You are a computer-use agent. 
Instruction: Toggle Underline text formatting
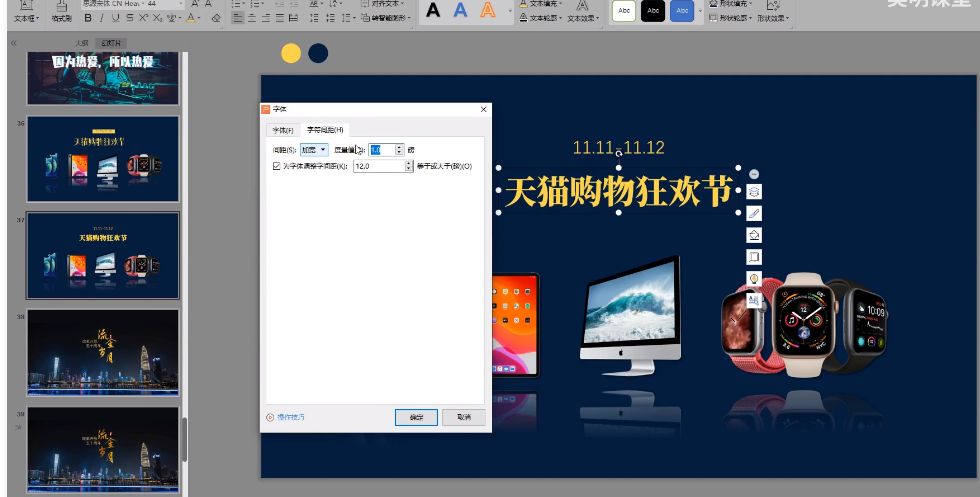pyautogui.click(x=116, y=18)
